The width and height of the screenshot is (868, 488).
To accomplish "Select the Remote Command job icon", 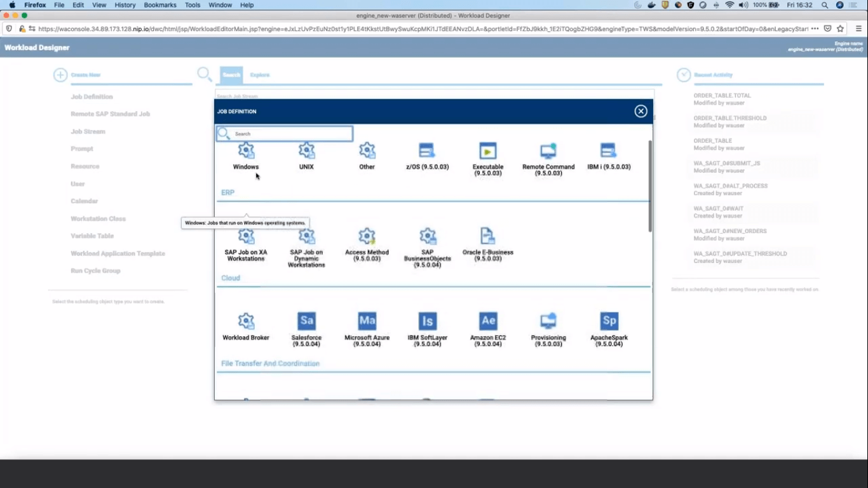I will 548,152.
